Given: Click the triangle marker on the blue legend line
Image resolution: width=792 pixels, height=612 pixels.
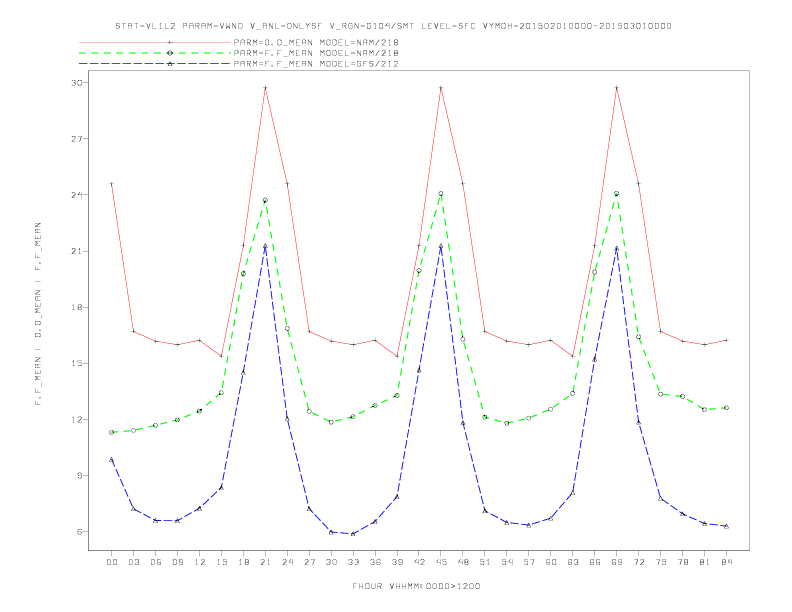Looking at the screenshot, I should (x=170, y=64).
